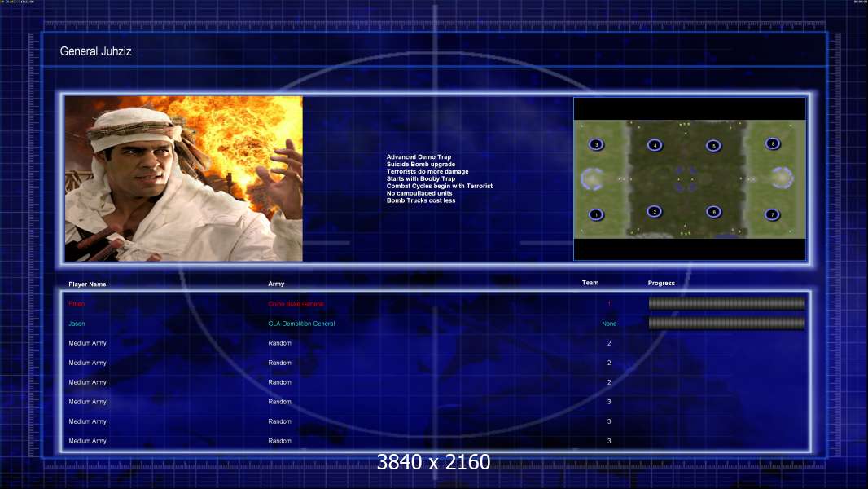Click GLA Demolition General army entry
The height and width of the screenshot is (489, 868).
pyautogui.click(x=301, y=324)
